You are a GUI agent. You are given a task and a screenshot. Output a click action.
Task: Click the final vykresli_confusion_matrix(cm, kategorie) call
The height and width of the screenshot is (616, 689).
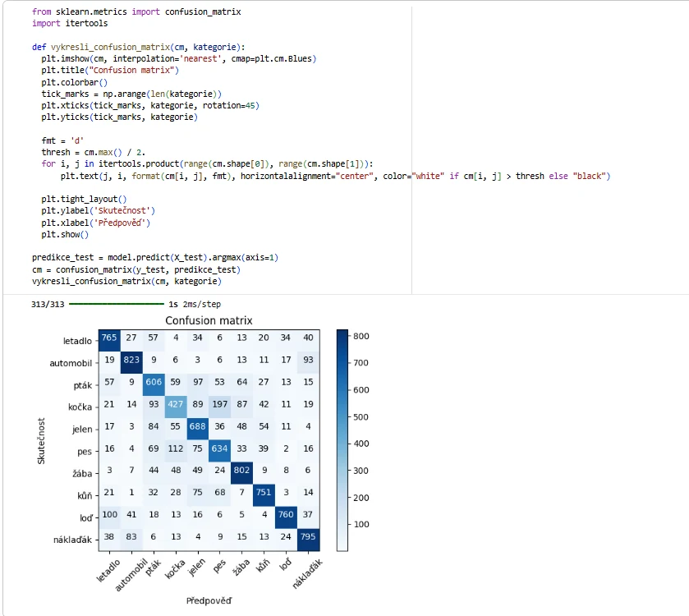126,281
